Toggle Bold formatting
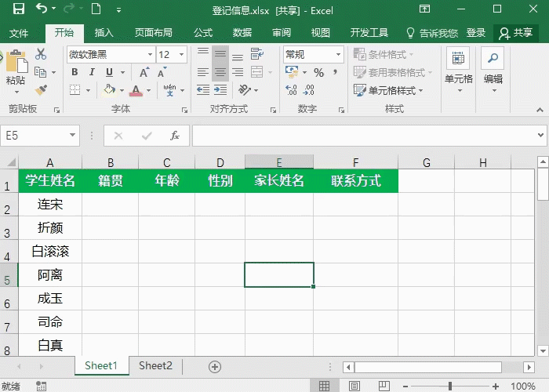This screenshot has height=392, width=549. (x=75, y=72)
